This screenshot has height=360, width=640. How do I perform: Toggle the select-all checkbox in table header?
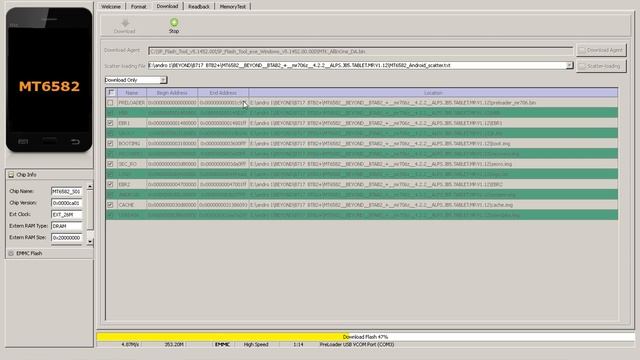click(x=111, y=93)
